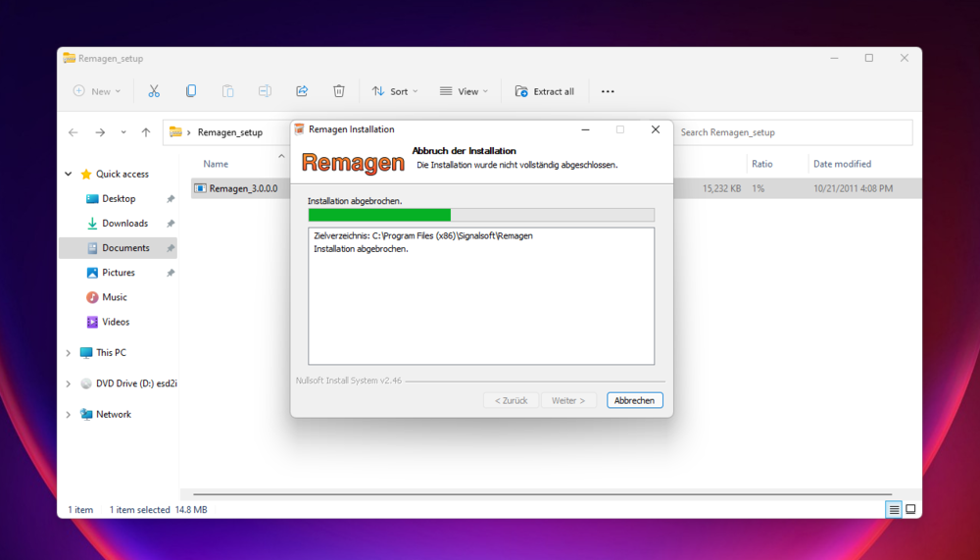The height and width of the screenshot is (560, 980).
Task: Go up one folder with up arrow
Action: click(146, 132)
